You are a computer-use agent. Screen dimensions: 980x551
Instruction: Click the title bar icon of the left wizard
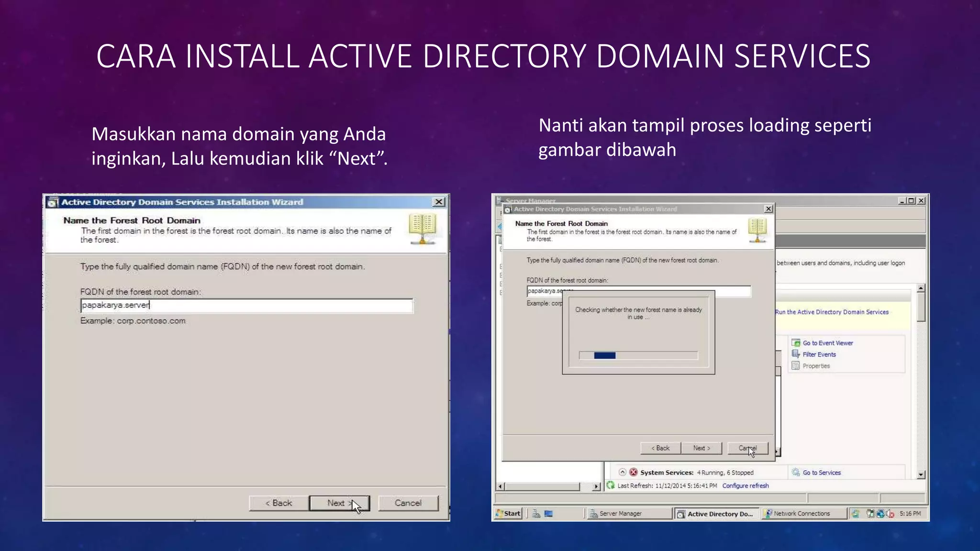tap(53, 202)
